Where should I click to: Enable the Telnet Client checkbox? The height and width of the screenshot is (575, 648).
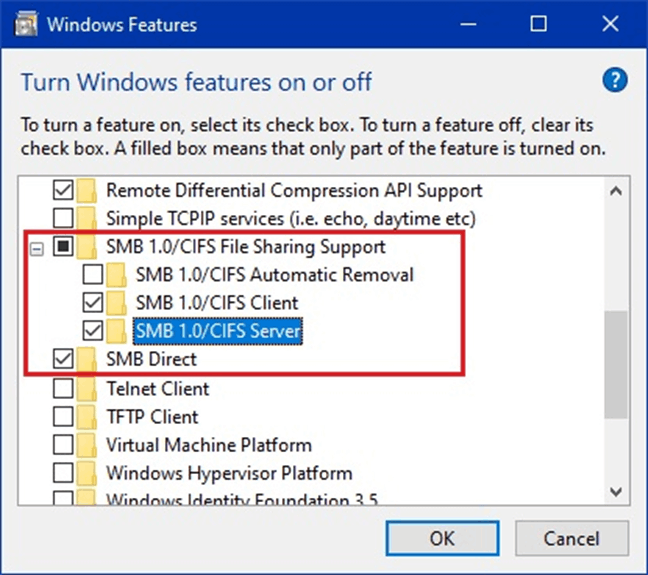(63, 389)
